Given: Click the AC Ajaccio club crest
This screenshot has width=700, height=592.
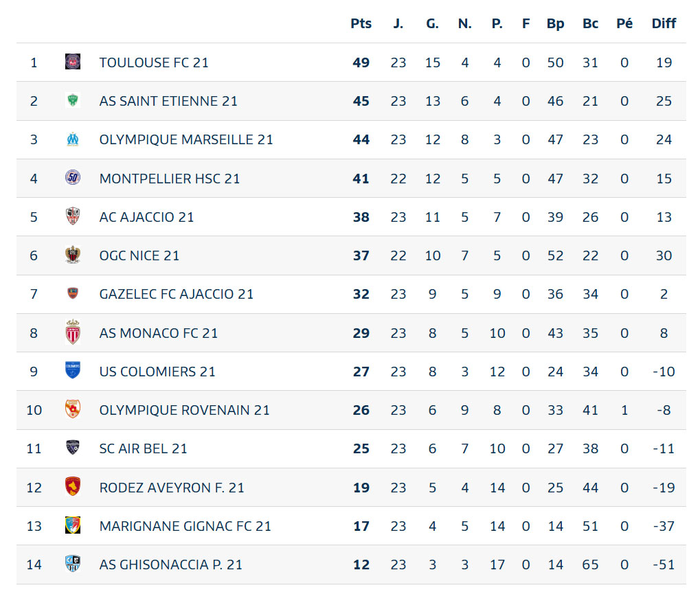Looking at the screenshot, I should coord(73,216).
